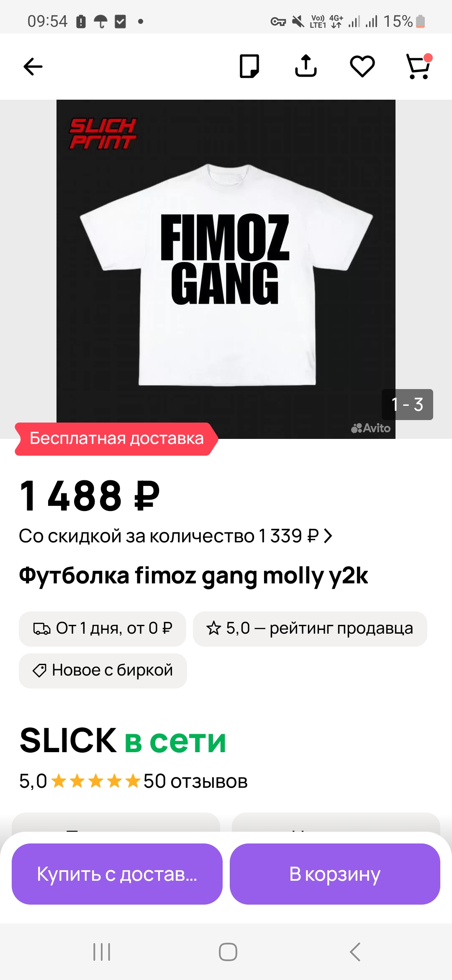This screenshot has height=980, width=452.
Task: Go back using the arrow icon
Action: tap(33, 67)
